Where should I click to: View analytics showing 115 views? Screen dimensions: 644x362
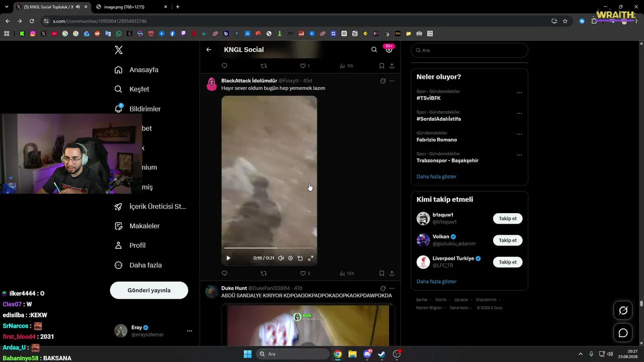tap(346, 66)
